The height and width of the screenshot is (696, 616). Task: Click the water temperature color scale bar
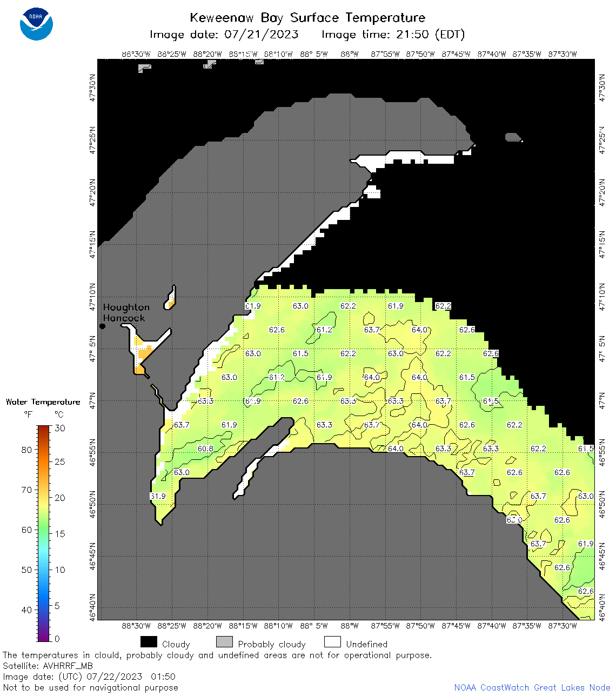pos(44,533)
